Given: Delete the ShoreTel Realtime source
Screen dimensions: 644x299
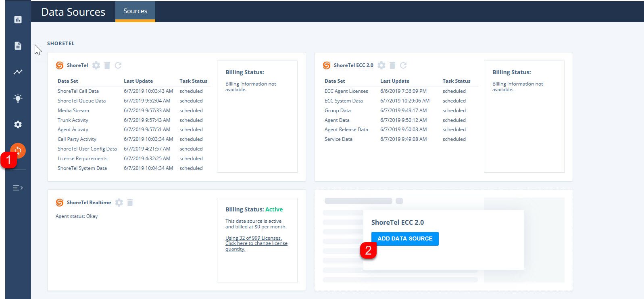Looking at the screenshot, I should tap(130, 203).
